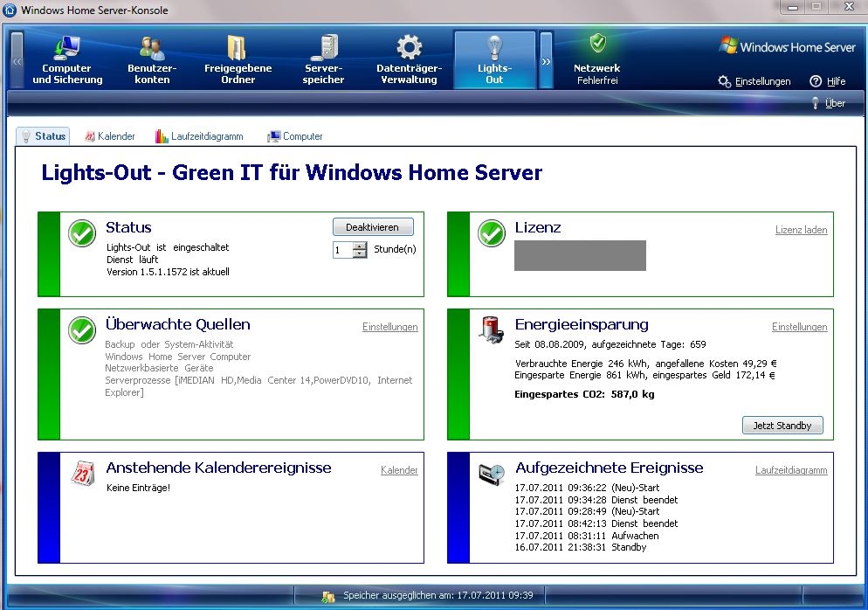
Task: Click the Hilfe text link
Action: [x=836, y=81]
